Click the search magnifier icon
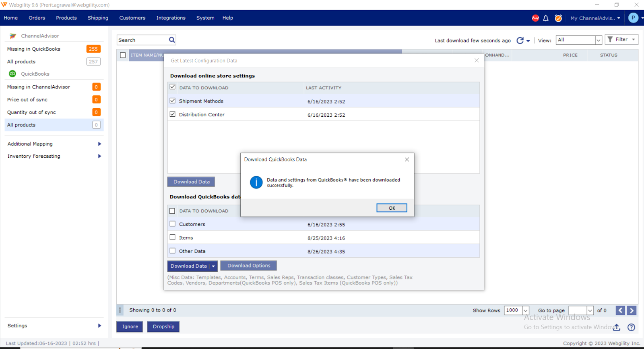Image resolution: width=644 pixels, height=349 pixels. click(x=172, y=40)
